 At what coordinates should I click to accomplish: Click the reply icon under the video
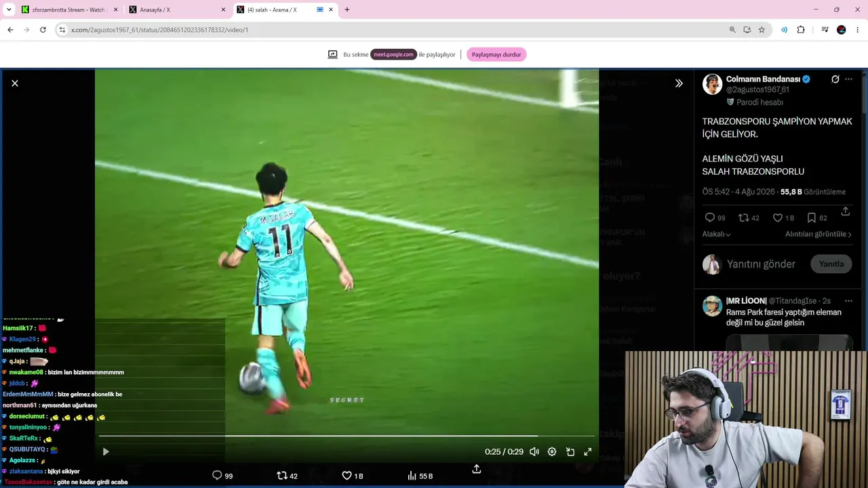[217, 476]
